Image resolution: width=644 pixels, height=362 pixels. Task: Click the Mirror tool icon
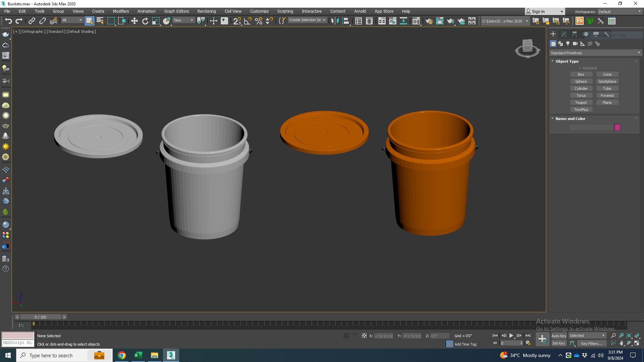(x=335, y=21)
